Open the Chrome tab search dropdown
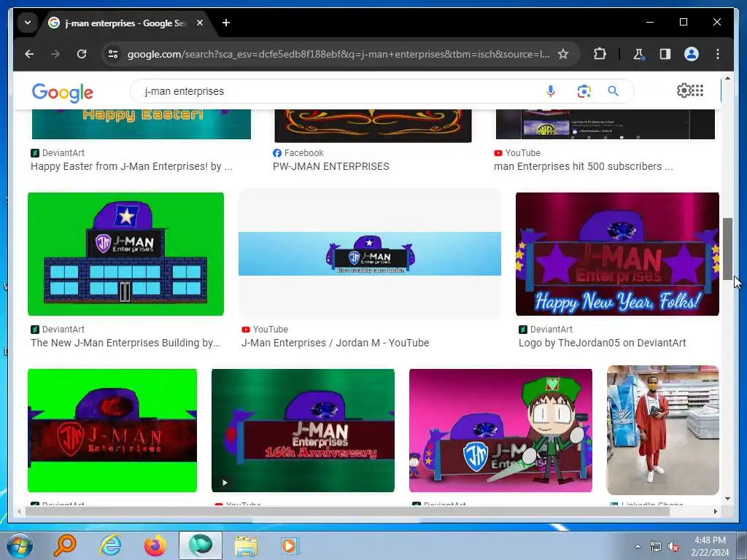Screen dimensions: 747x560 [28, 23]
